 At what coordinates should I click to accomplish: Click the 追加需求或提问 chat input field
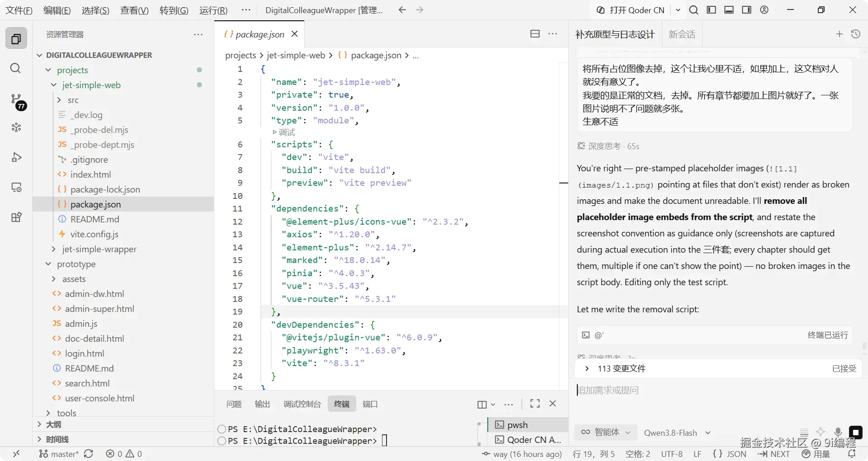coord(718,390)
